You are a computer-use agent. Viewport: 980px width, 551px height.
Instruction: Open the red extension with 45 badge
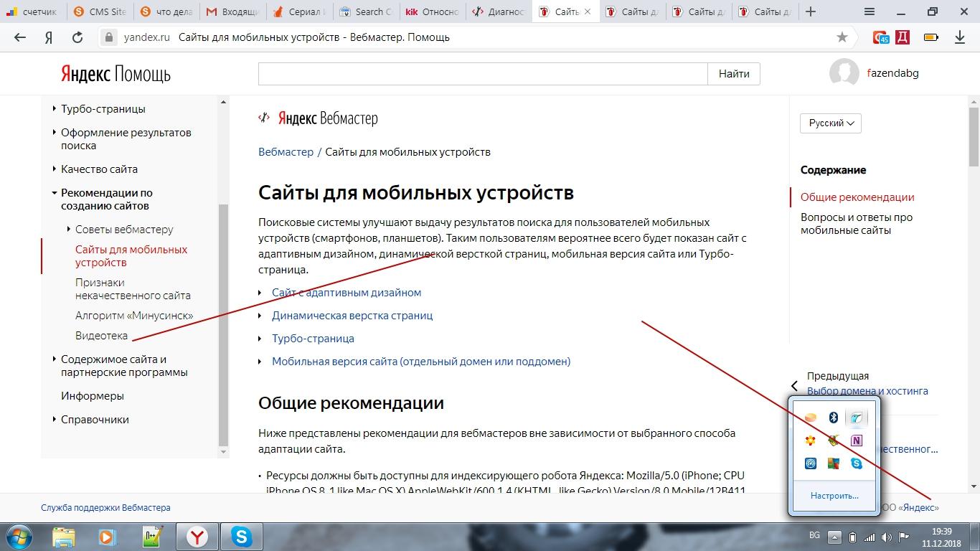(x=881, y=37)
